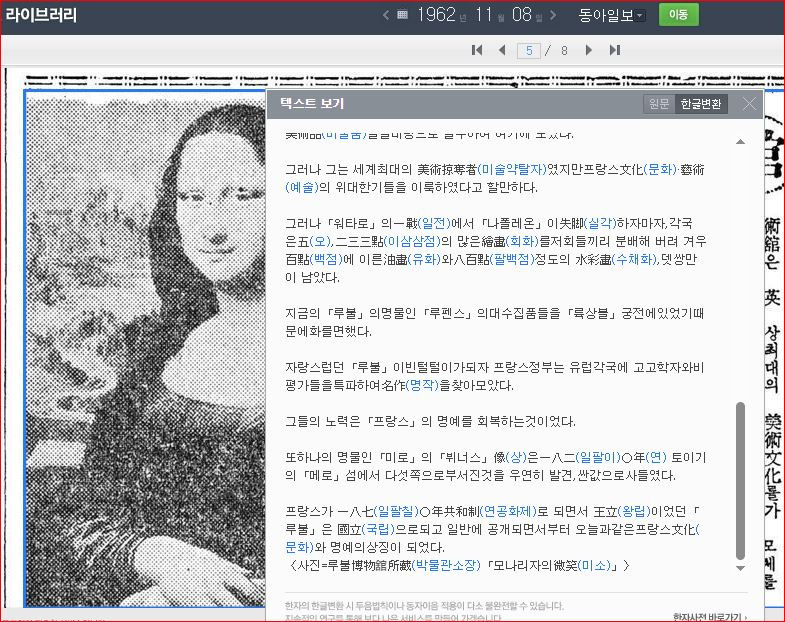785x622 pixels.
Task: Open the calendar date picker icon
Action: (x=402, y=15)
